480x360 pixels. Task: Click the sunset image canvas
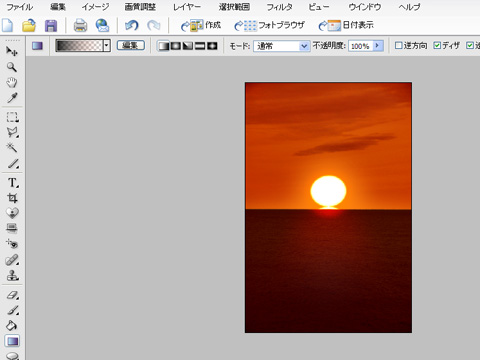pos(328,207)
